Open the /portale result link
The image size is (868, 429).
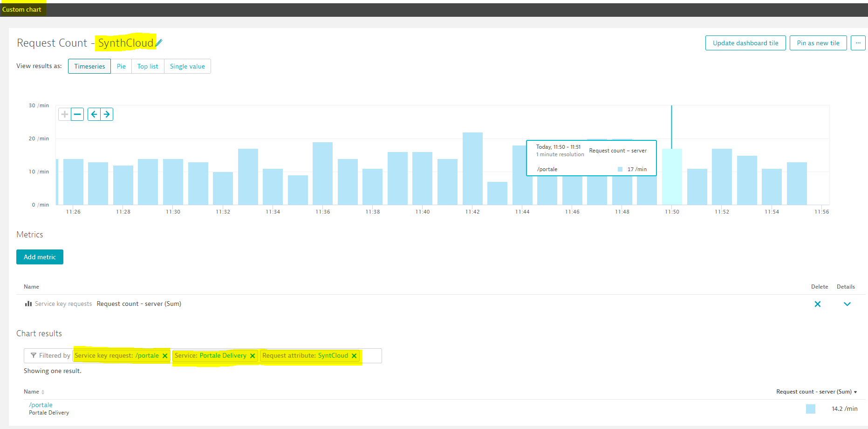coord(41,405)
